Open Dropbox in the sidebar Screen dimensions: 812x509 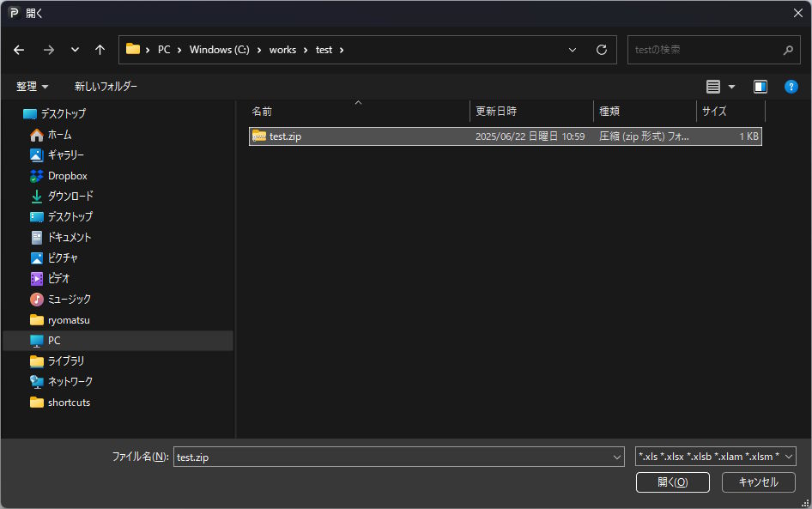click(x=67, y=176)
